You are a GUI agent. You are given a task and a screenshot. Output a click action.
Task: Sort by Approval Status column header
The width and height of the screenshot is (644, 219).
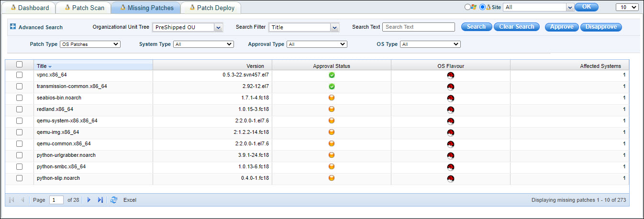[332, 66]
